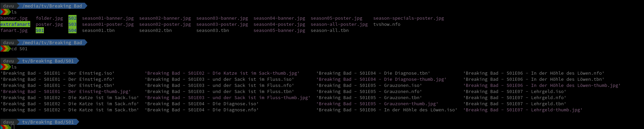The width and height of the screenshot is (644, 129).
Task: Select 'S01E06 - In der Höhle des Löwen.nfo'
Action: pos(534,73)
